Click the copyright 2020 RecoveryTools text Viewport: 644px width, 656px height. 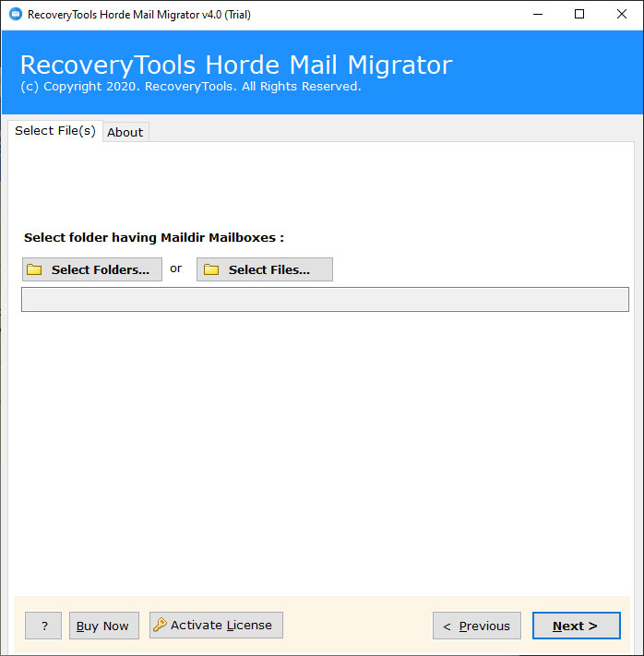point(190,87)
